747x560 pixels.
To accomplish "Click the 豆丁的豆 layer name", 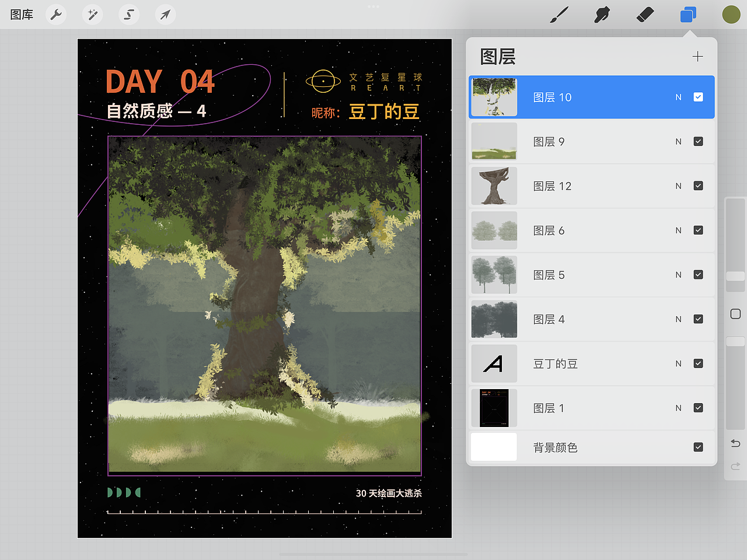I will click(555, 363).
